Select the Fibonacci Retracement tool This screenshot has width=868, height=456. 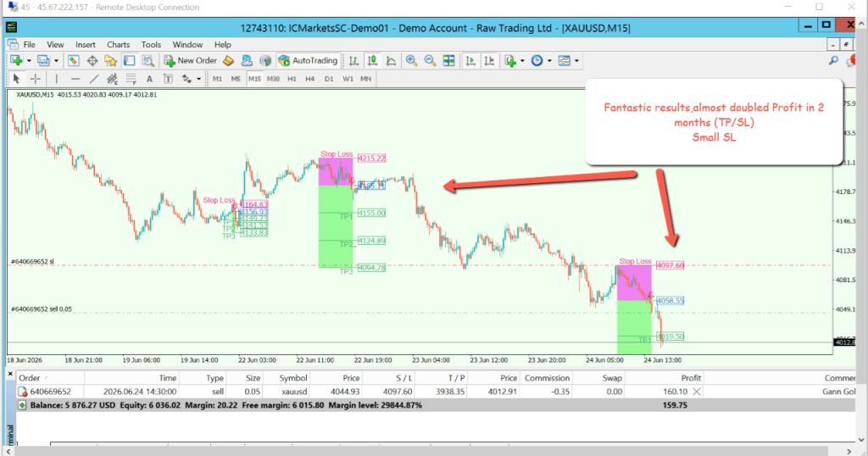[131, 79]
